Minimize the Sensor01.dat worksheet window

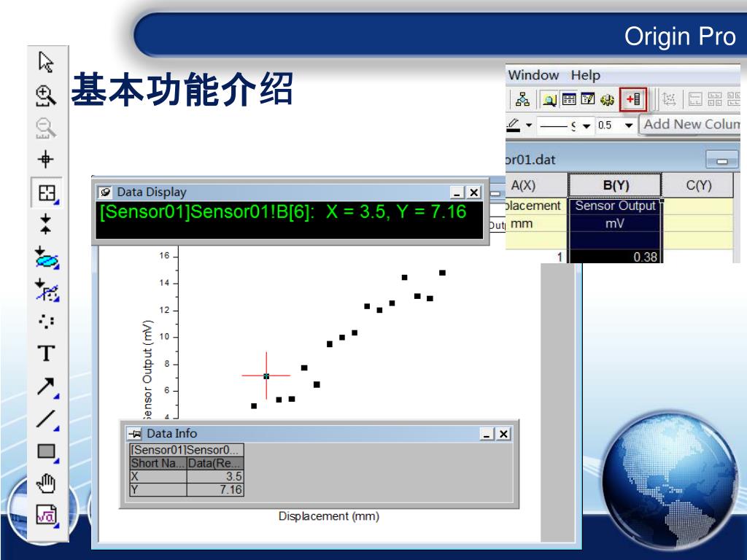721,160
